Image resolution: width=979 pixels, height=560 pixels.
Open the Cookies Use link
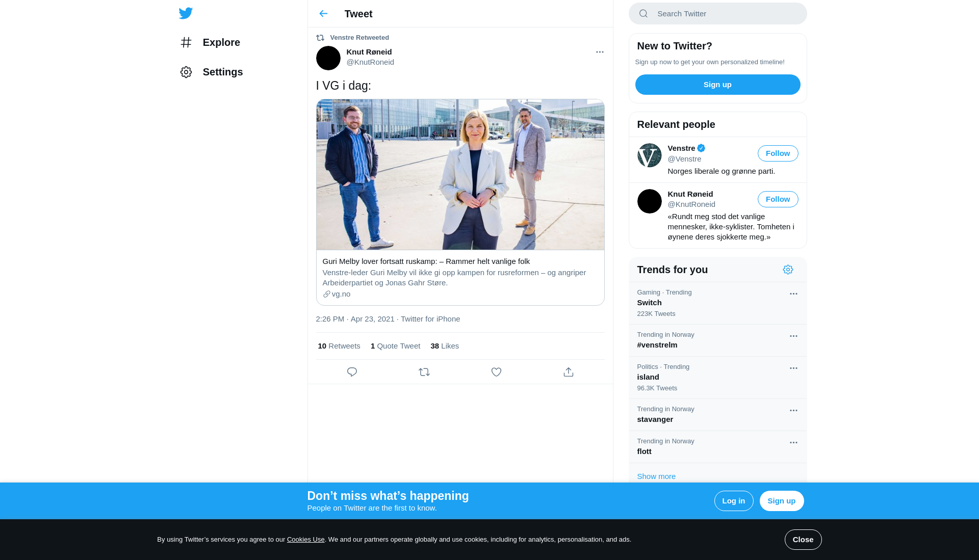point(306,540)
